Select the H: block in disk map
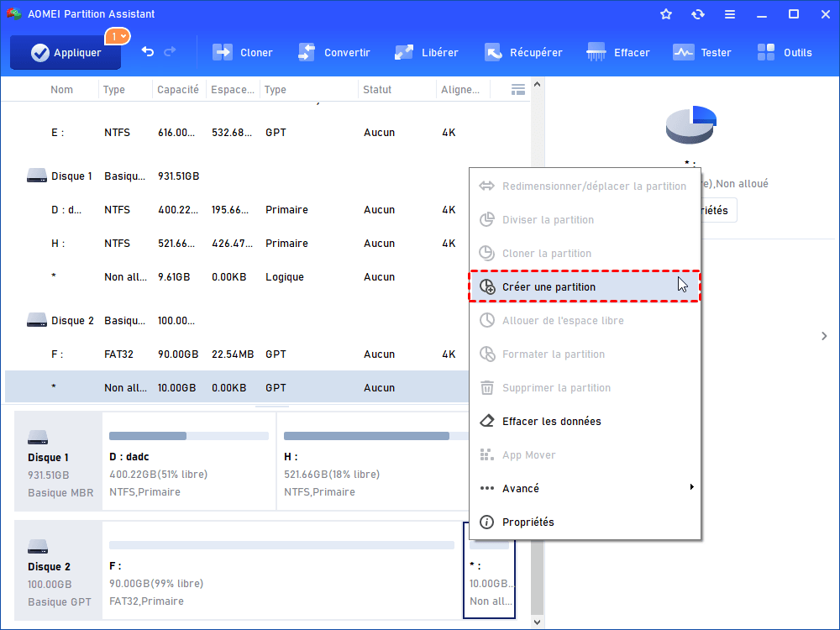 pyautogui.click(x=373, y=460)
